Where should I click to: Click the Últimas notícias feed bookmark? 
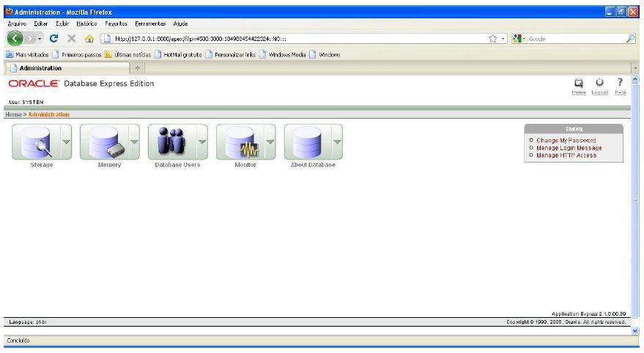pos(127,55)
